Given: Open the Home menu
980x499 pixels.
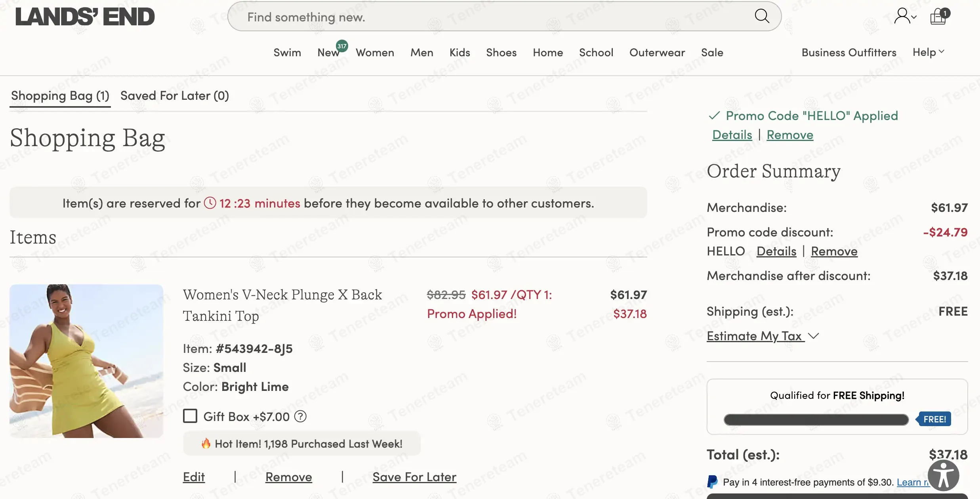Looking at the screenshot, I should click(548, 52).
